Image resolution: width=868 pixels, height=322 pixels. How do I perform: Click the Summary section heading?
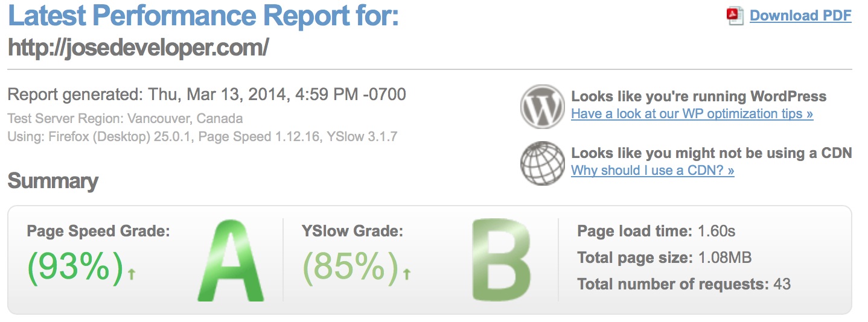pos(53,181)
